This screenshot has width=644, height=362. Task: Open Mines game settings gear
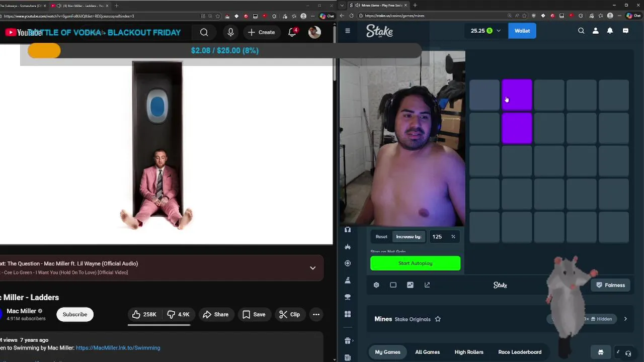coord(376,285)
